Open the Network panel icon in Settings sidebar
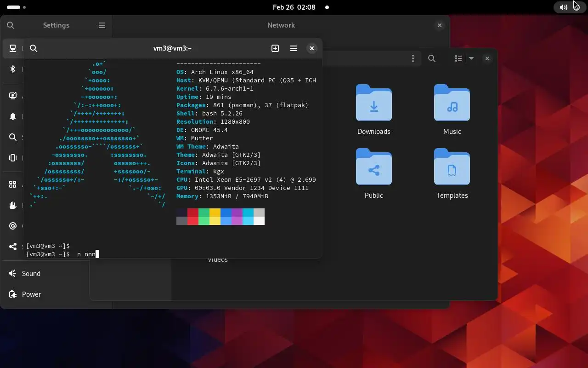 point(13,48)
